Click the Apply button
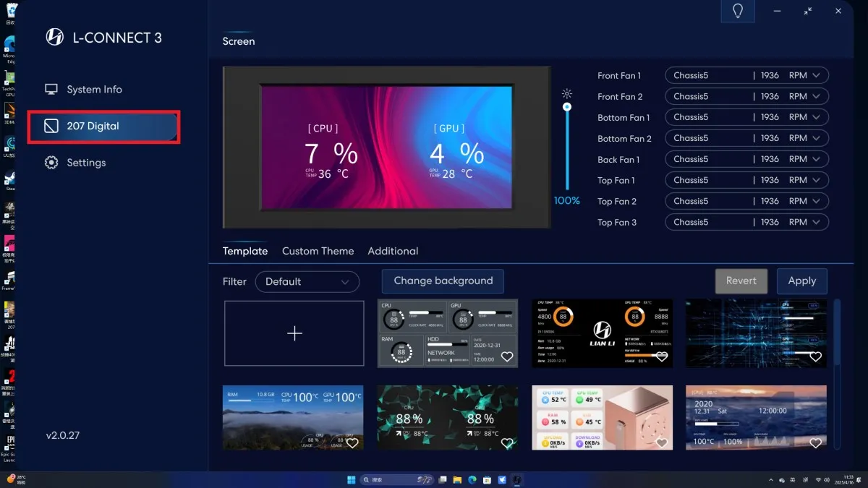868x488 pixels. click(x=802, y=281)
